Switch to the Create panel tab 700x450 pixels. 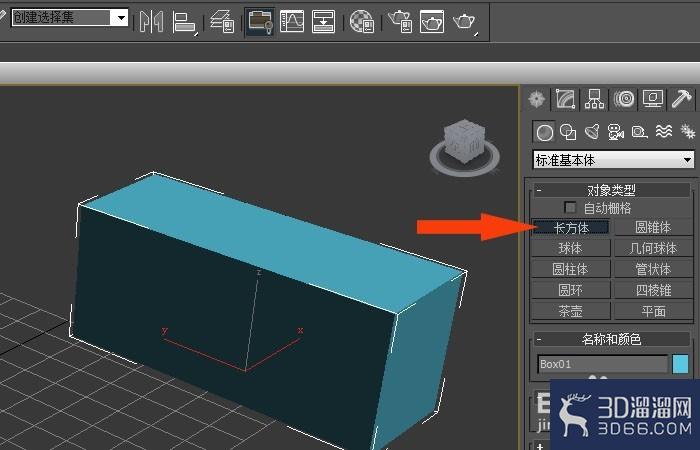pyautogui.click(x=536, y=99)
